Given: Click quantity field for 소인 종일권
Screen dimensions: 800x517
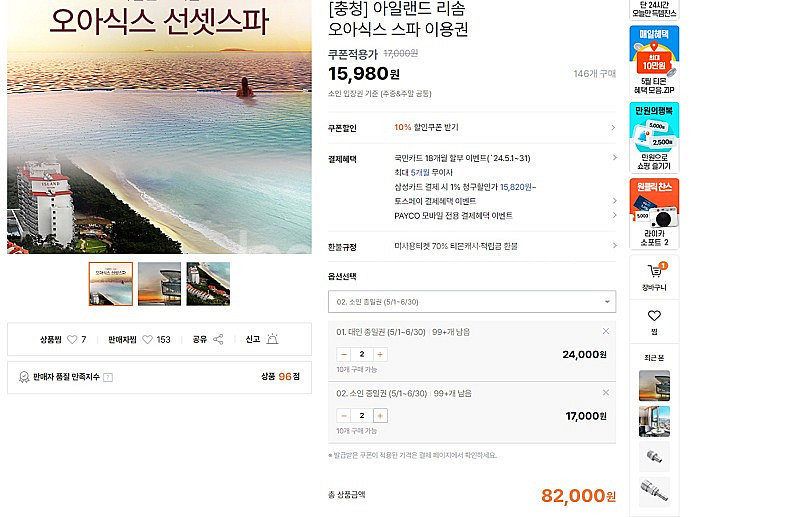Looking at the screenshot, I should tap(362, 416).
